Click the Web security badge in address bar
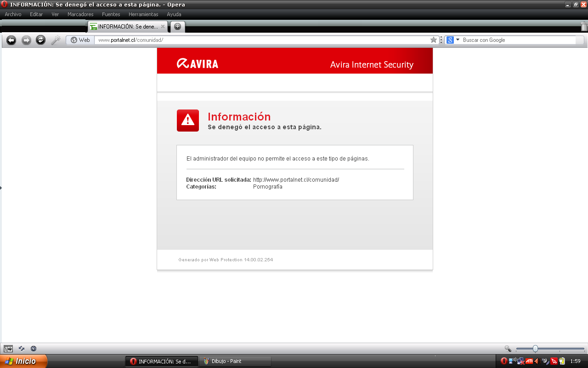 tap(80, 40)
